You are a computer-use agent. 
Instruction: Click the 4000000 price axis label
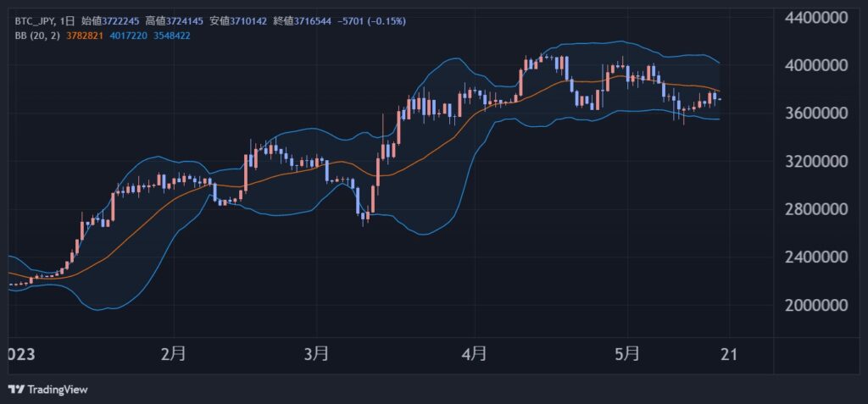pyautogui.click(x=816, y=66)
